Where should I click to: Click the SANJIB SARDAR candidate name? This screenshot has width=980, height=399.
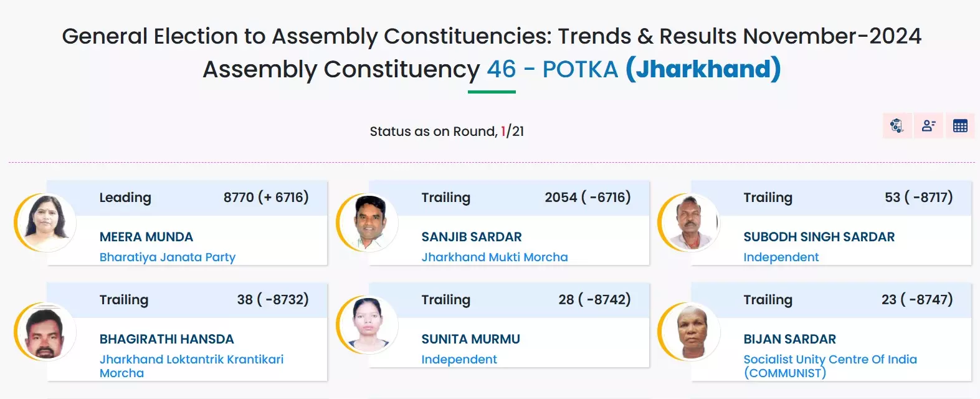472,237
